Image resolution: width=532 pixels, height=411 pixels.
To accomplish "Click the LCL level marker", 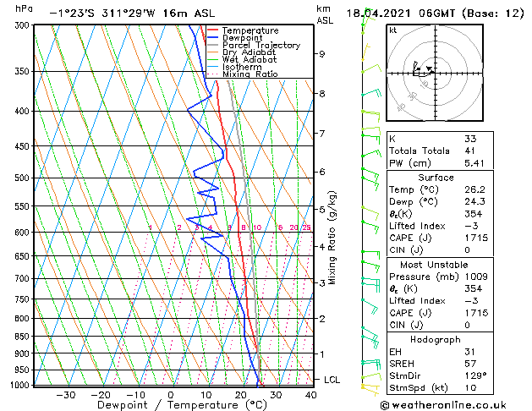I will tap(332, 380).
